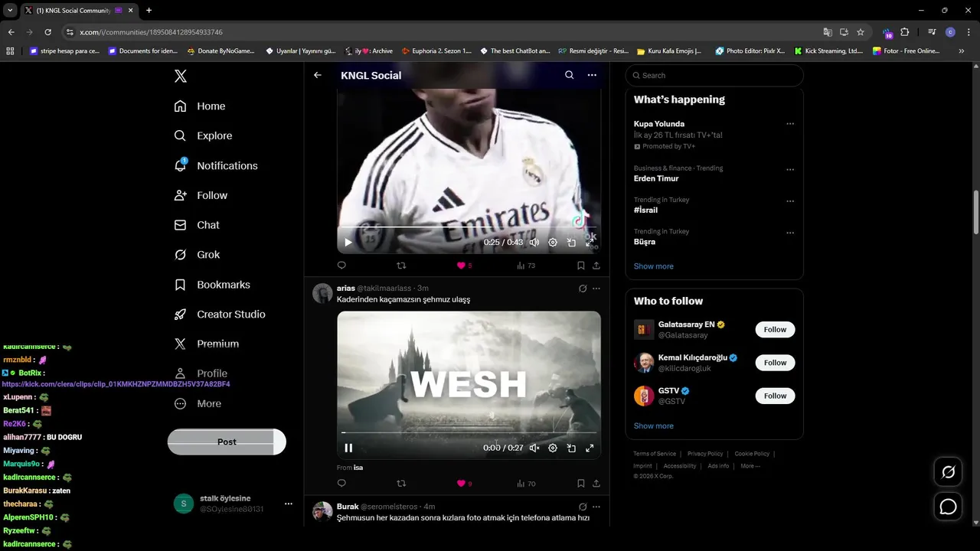Viewport: 980px width, 551px height.
Task: View analytics showing 73 views
Action: coord(526,266)
